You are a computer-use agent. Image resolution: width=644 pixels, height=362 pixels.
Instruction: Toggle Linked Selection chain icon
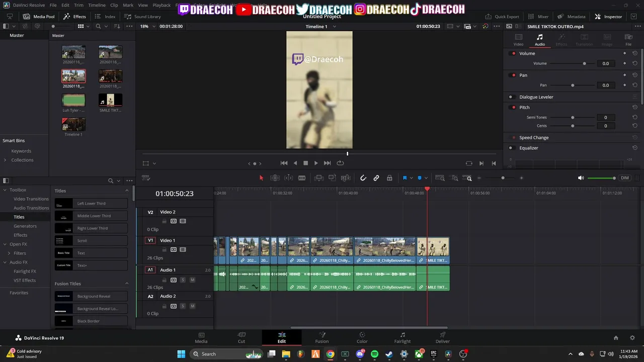point(376,178)
